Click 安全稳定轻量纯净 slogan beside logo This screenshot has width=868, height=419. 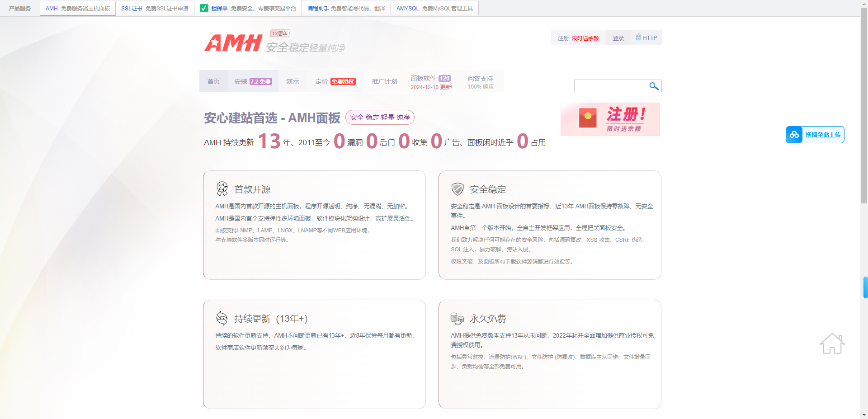306,47
